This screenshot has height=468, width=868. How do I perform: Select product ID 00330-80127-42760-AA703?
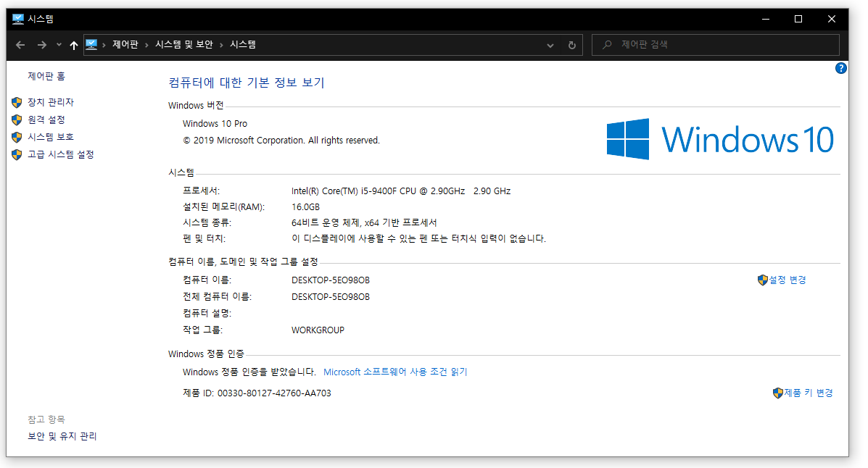coord(274,393)
